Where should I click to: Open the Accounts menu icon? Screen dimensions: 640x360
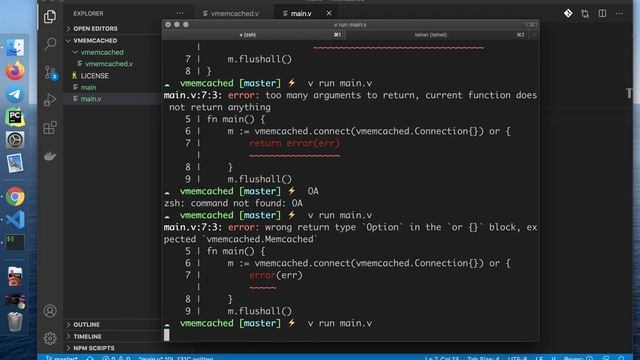[x=50, y=311]
